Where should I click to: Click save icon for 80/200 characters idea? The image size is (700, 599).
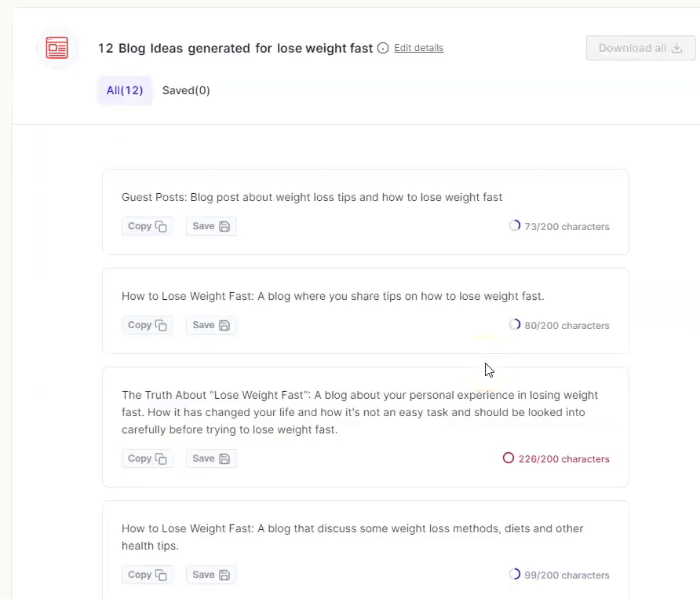(x=224, y=325)
